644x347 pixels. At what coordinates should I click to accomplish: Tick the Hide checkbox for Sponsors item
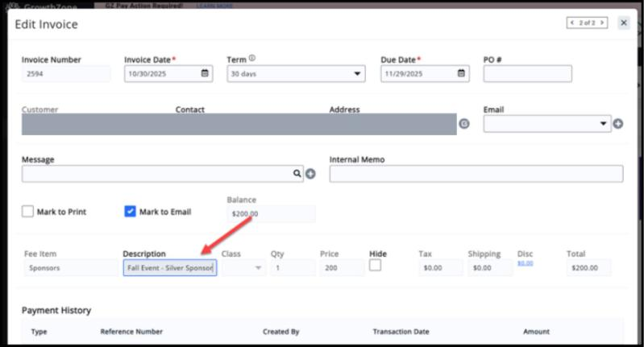[x=375, y=266]
